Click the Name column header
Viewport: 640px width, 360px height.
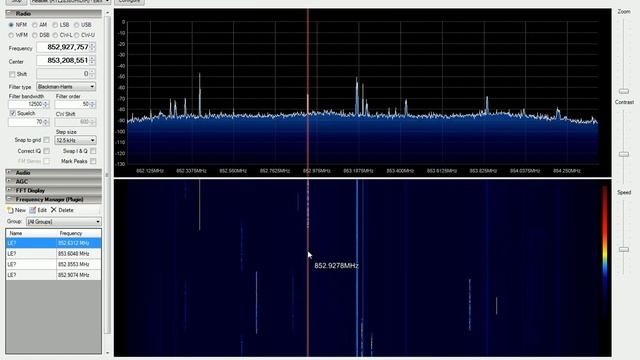[x=31, y=233]
